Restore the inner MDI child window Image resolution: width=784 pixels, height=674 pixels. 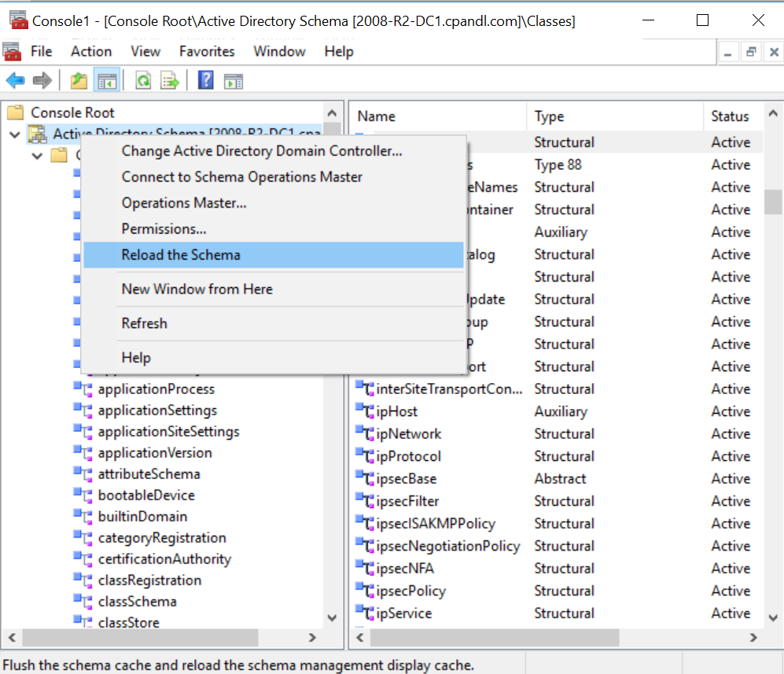pyautogui.click(x=751, y=52)
